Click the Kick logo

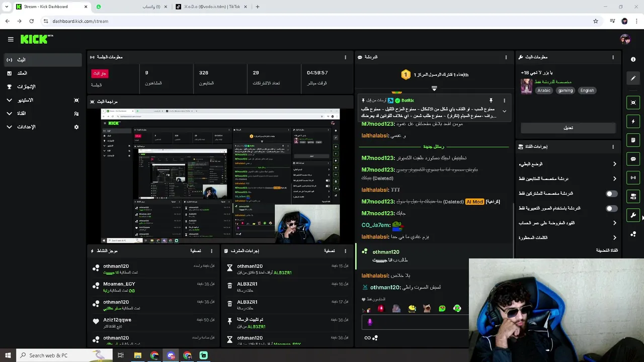pyautogui.click(x=37, y=39)
